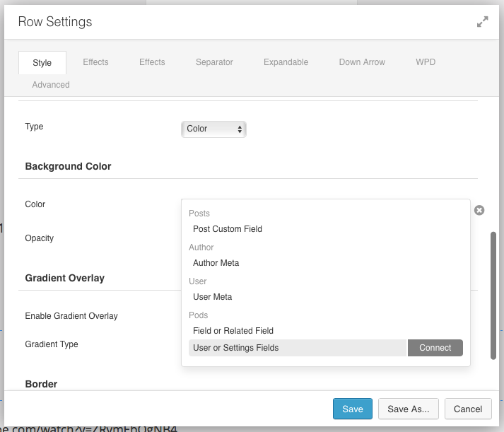Click the Border section heading
Image resolution: width=504 pixels, height=432 pixels.
click(41, 384)
